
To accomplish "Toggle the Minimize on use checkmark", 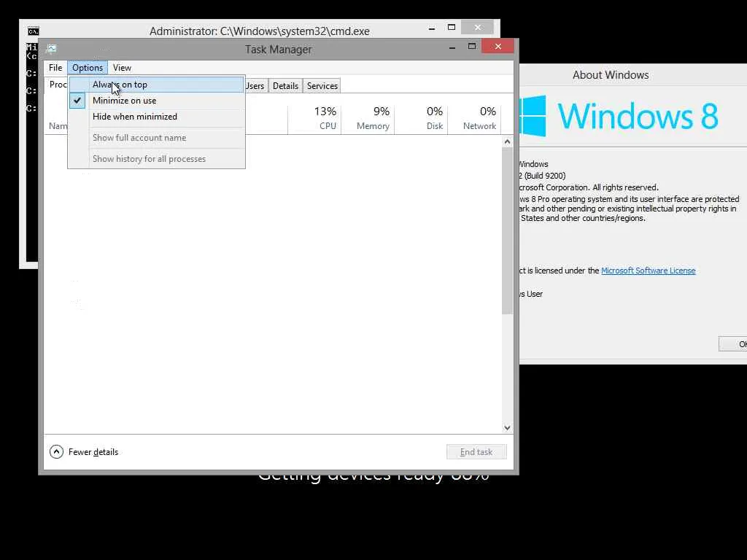I will pos(77,101).
